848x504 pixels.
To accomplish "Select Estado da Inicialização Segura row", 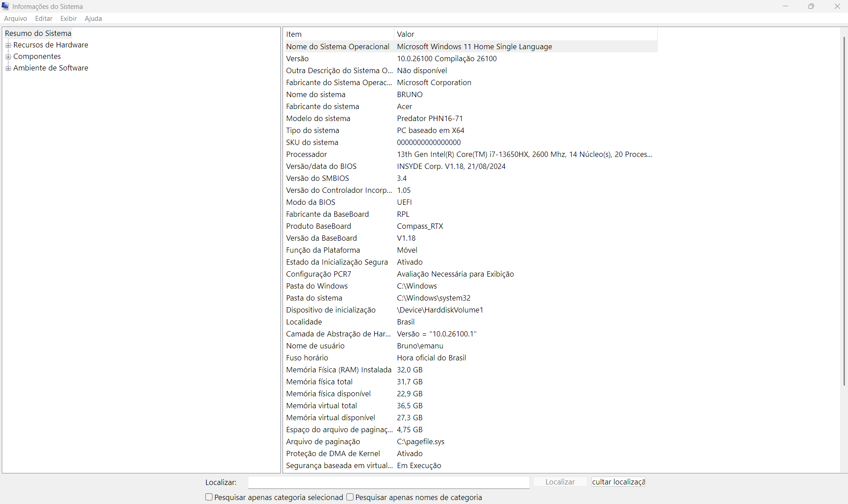I will (471, 262).
